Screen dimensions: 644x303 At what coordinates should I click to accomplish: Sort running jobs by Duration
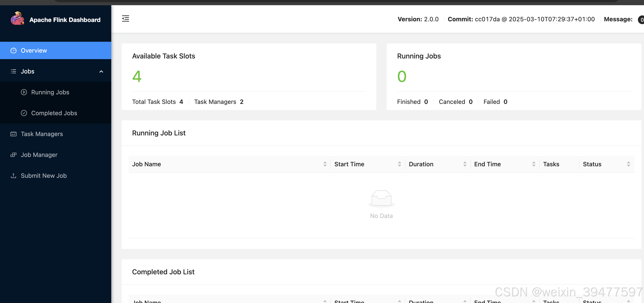pos(465,164)
